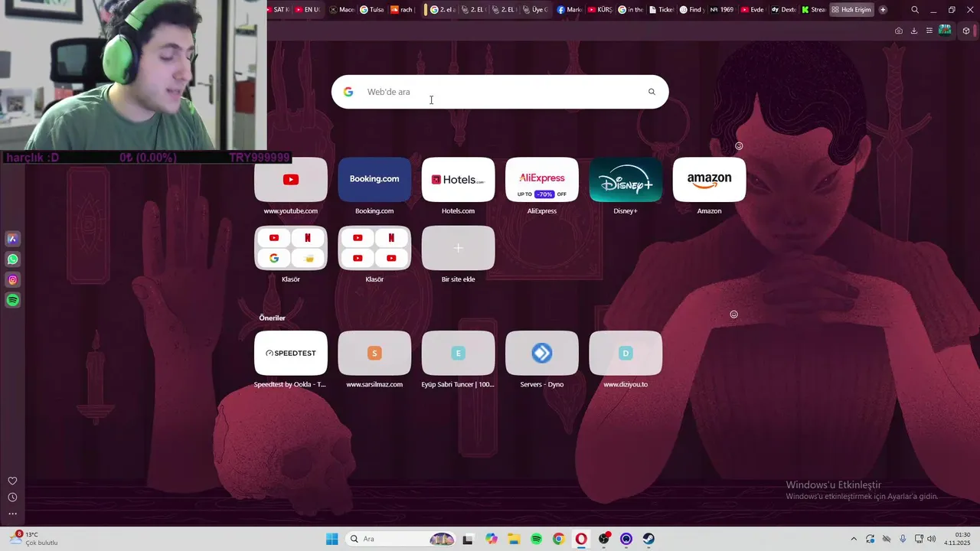Open the Eyüp Sabri Tuncer suggestion

click(x=458, y=353)
